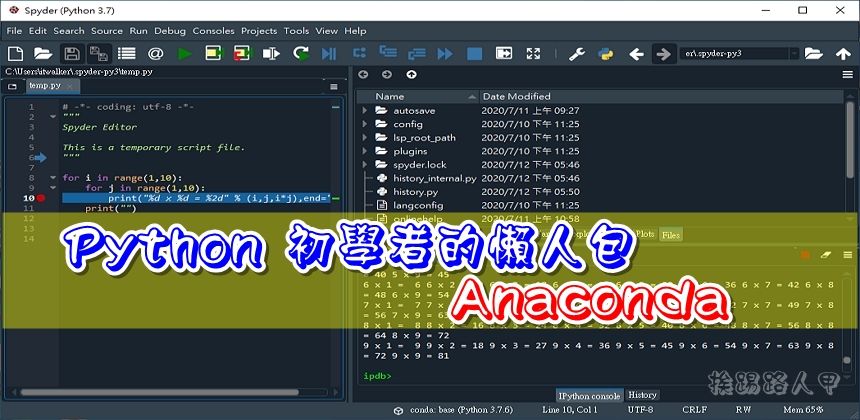Image resolution: width=860 pixels, height=420 pixels.
Task: Expand the plugins folder
Action: coord(365,151)
